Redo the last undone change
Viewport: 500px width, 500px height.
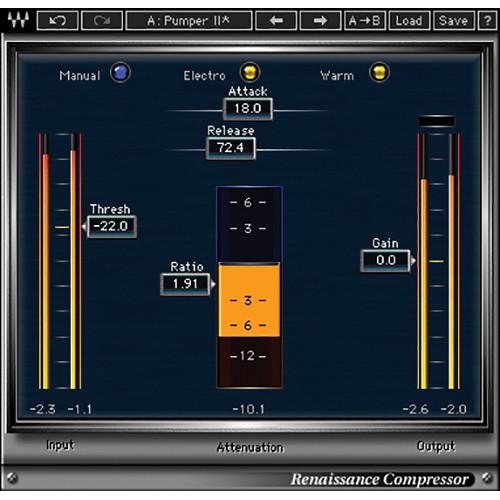[102, 21]
